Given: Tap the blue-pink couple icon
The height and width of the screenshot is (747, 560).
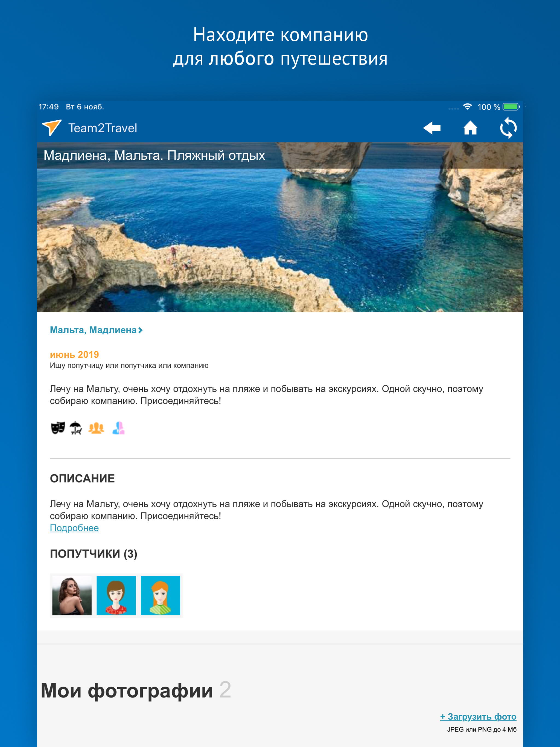Looking at the screenshot, I should click(x=118, y=428).
